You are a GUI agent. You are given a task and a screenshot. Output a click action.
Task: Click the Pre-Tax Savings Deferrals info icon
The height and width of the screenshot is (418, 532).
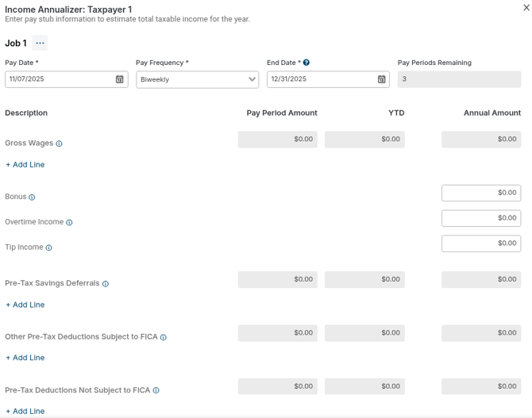pos(106,283)
